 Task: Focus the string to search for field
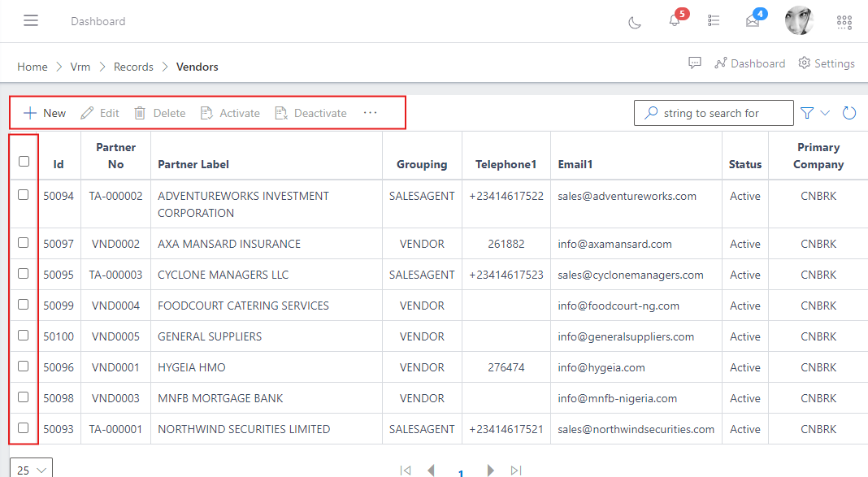pyautogui.click(x=723, y=113)
